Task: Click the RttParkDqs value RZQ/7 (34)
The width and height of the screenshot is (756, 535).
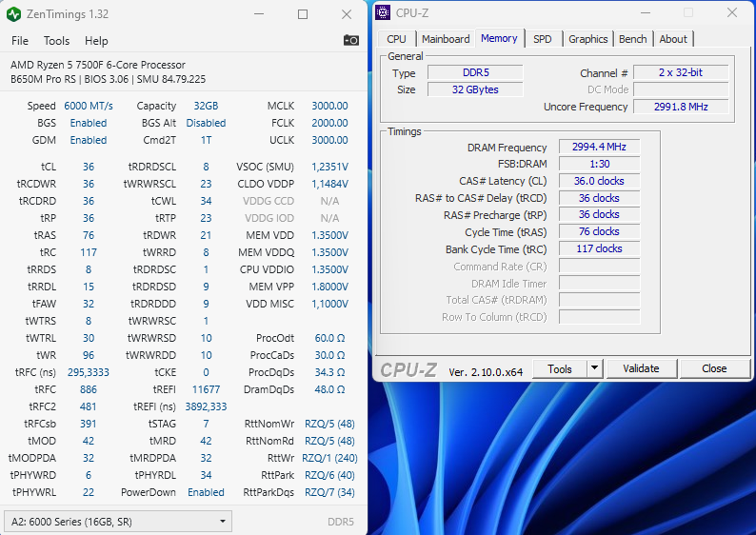Action: tap(329, 492)
